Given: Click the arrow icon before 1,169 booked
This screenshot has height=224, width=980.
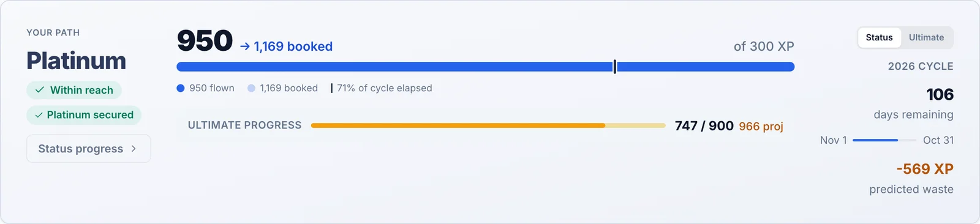Looking at the screenshot, I should click(245, 47).
